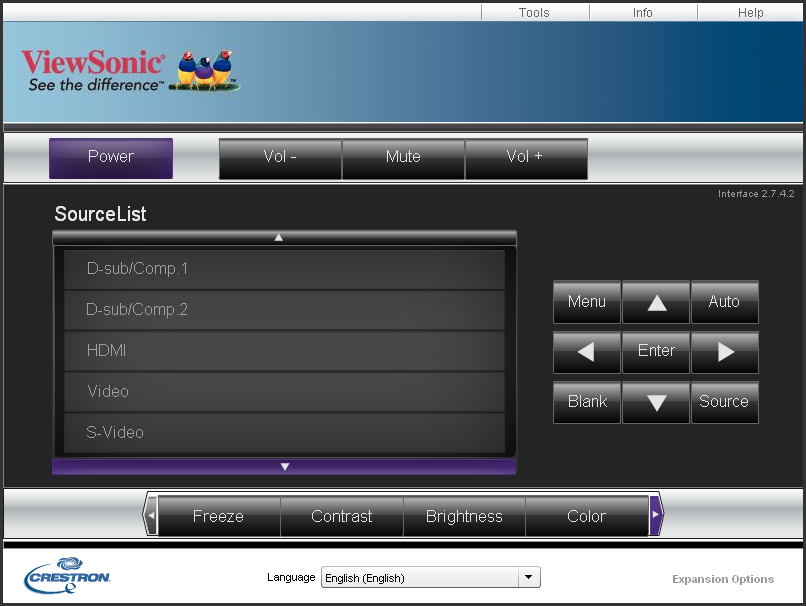Toggle projector Power button
The height and width of the screenshot is (606, 806).
pos(111,158)
